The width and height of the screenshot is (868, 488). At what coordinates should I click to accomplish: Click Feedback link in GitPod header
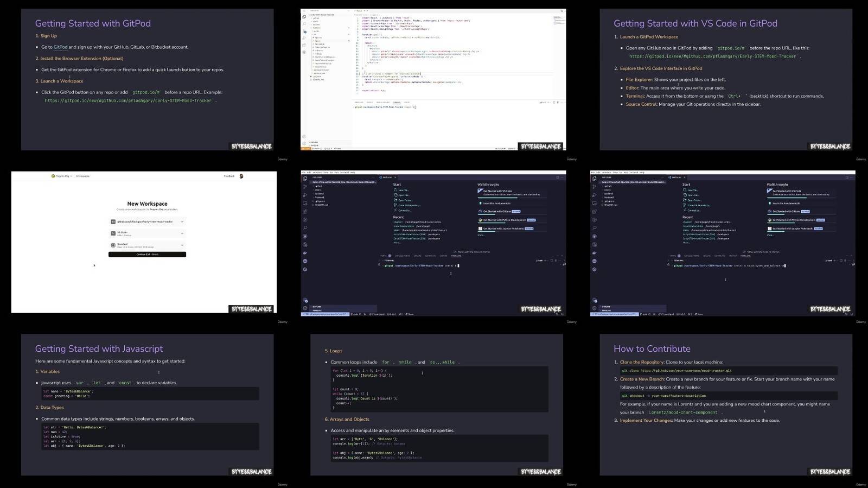click(x=229, y=176)
